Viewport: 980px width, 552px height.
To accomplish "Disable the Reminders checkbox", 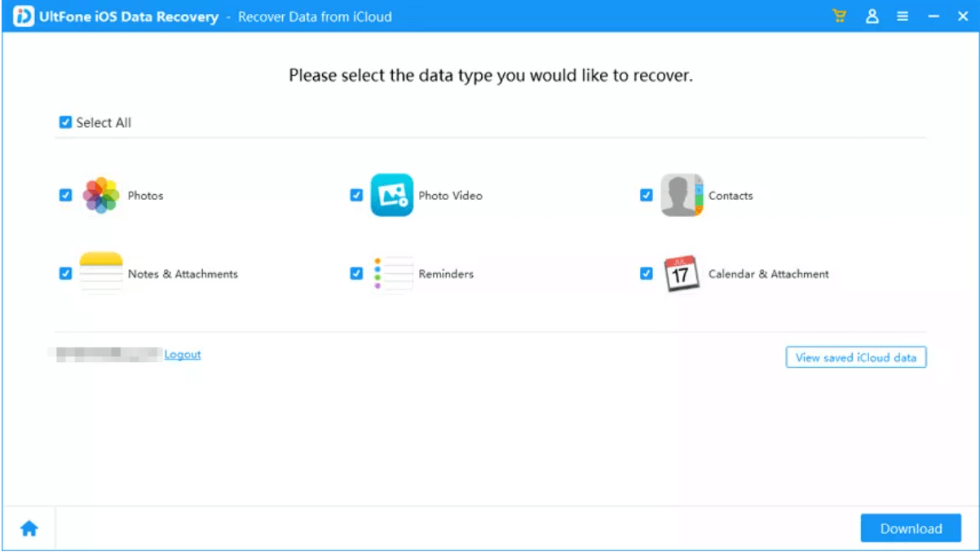I will 355,273.
